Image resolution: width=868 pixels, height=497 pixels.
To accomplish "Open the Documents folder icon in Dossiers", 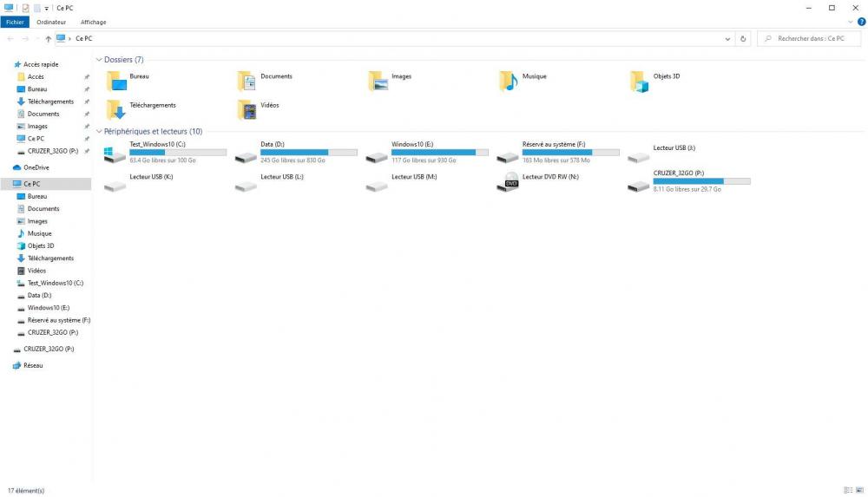I will tap(247, 81).
